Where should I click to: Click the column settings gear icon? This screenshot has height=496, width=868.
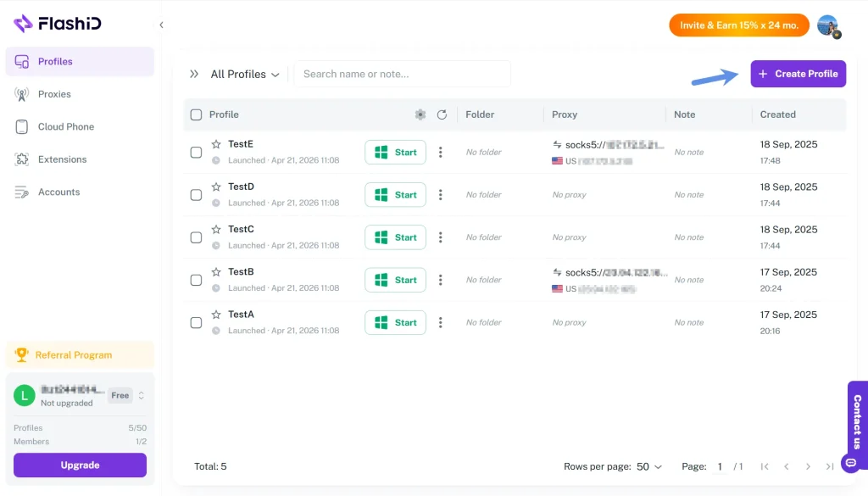[x=420, y=114]
